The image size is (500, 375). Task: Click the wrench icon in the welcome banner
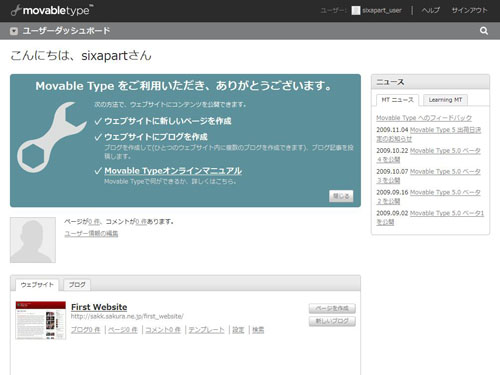[x=51, y=137]
